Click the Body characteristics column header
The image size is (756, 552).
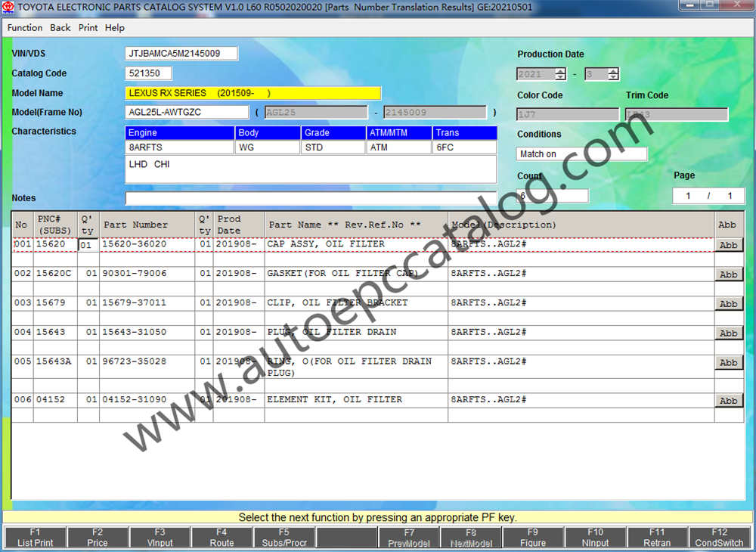coord(268,132)
